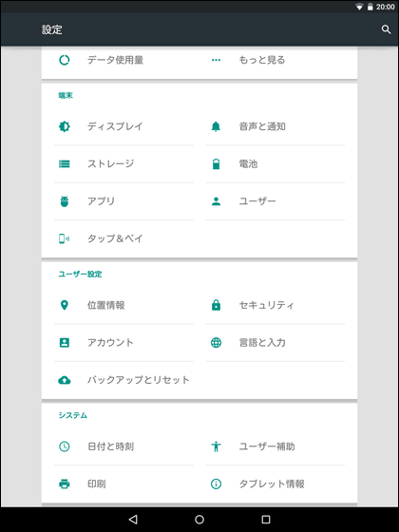Image resolution: width=399 pixels, height=532 pixels.
Task: Tap the battery icon beside 電池
Action: coord(216,163)
